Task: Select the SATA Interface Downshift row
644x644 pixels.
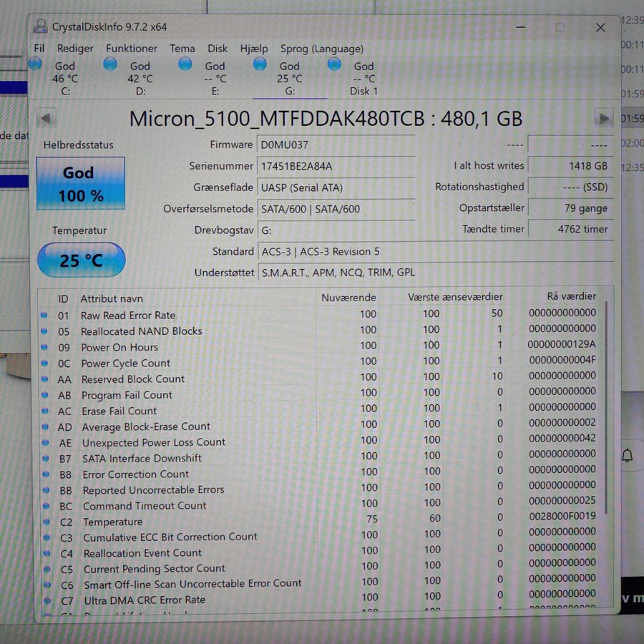Action: tap(318, 457)
